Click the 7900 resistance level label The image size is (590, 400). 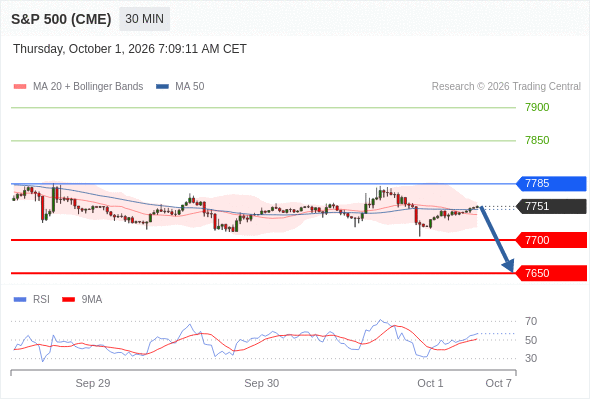[x=537, y=107]
